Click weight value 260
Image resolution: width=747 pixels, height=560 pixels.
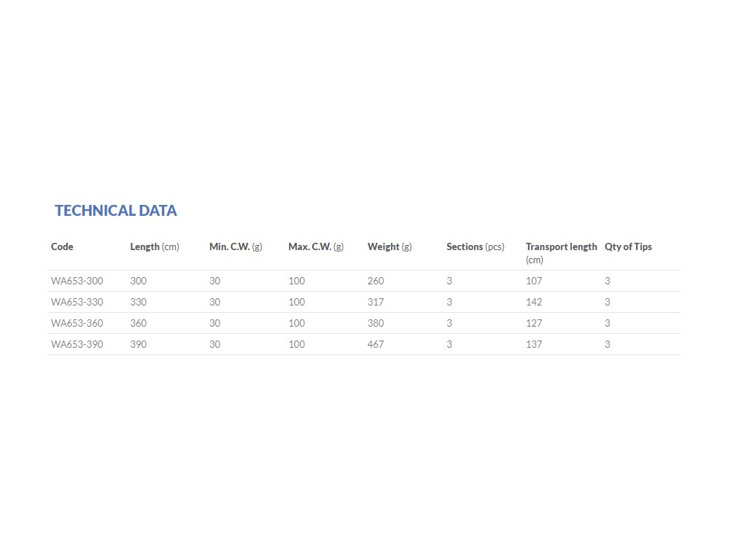coord(376,281)
